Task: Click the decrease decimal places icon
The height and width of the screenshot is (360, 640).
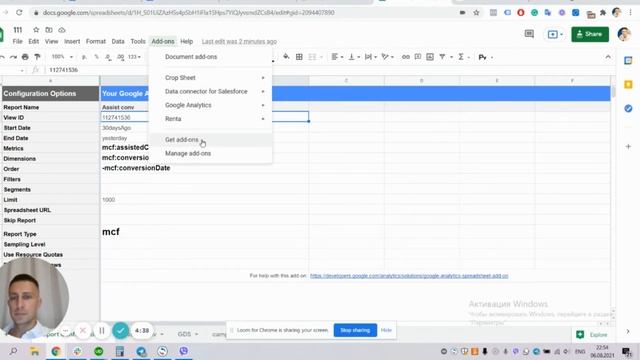Action: [108, 57]
